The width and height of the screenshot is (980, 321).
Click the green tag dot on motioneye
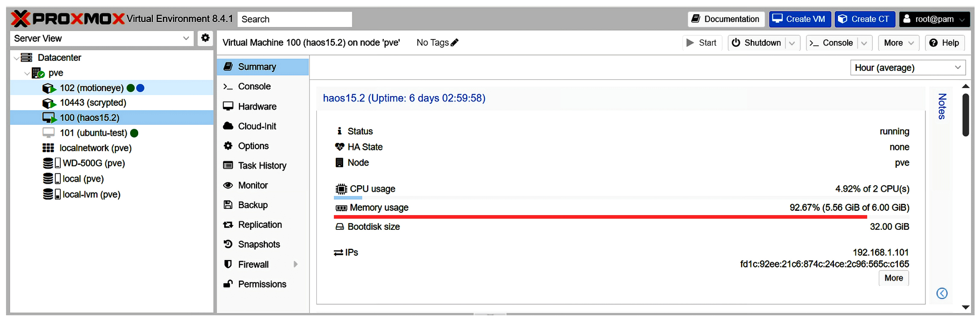click(130, 88)
